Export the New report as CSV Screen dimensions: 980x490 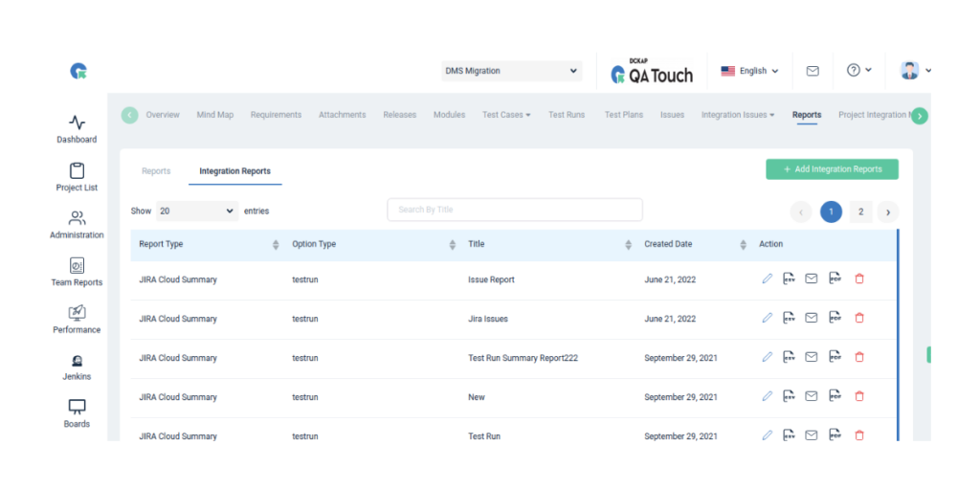790,396
